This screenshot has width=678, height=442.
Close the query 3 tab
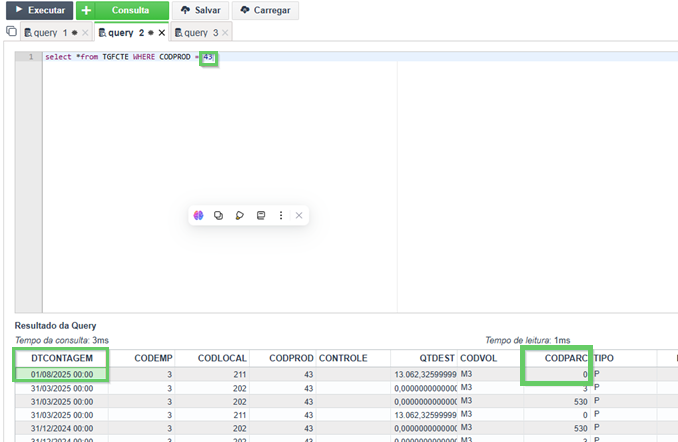click(x=225, y=33)
